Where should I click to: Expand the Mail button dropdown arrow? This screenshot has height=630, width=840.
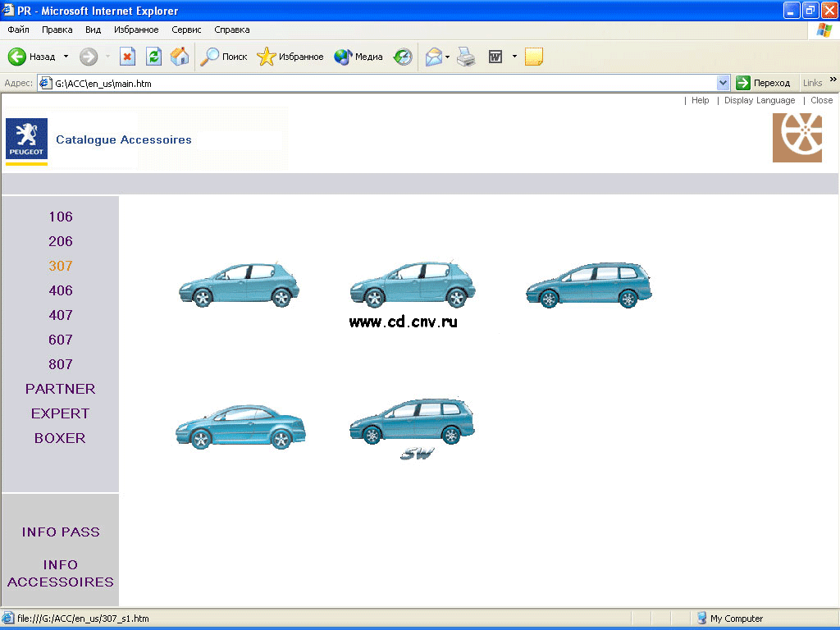click(447, 57)
